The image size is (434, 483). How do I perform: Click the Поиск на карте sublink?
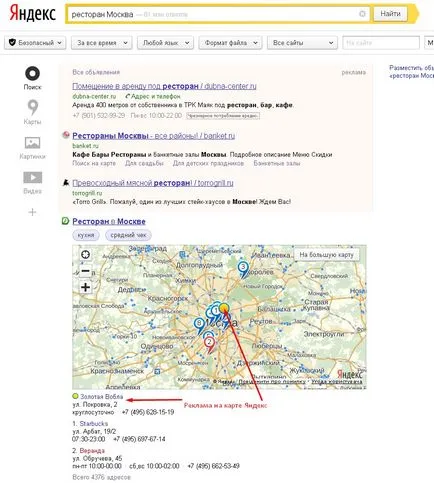point(94,163)
